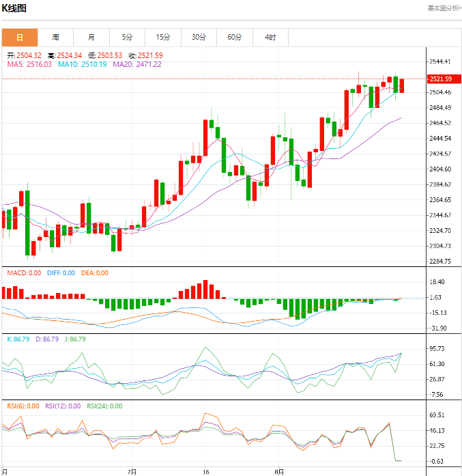Click the MA10 indicator label
Viewport: 462px width, 476px height.
pyautogui.click(x=82, y=64)
